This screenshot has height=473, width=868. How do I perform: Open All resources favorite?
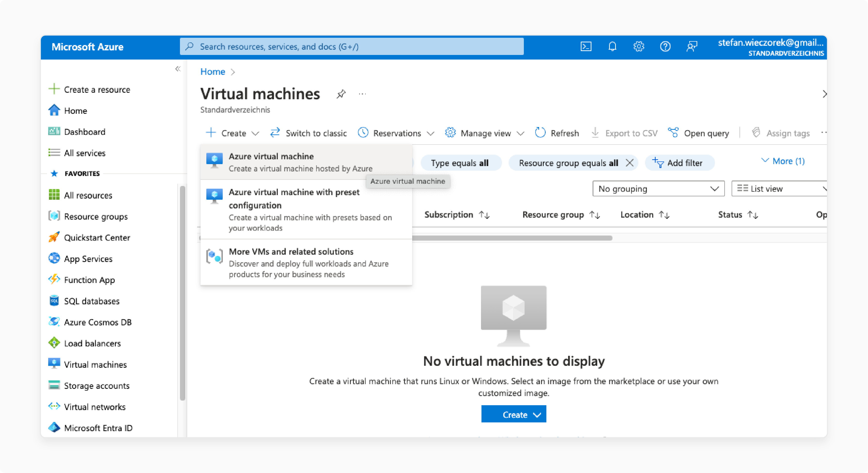point(80,195)
